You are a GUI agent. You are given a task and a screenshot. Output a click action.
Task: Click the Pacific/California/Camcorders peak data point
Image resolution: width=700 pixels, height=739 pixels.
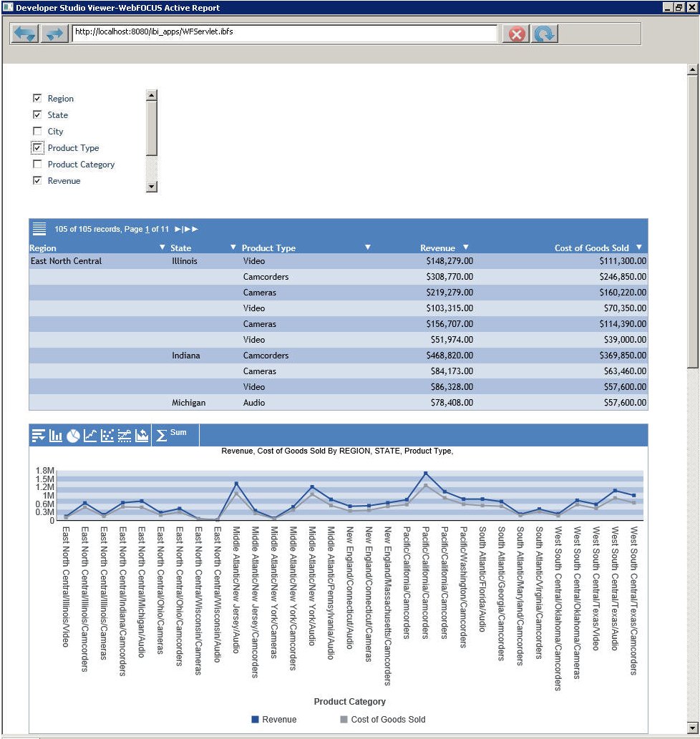tap(426, 473)
